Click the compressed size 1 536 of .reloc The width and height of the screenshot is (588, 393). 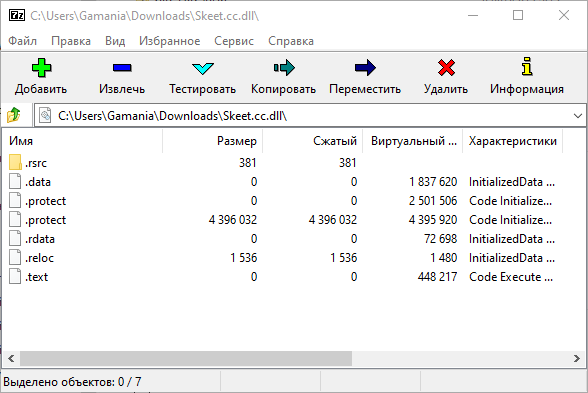[x=344, y=258]
